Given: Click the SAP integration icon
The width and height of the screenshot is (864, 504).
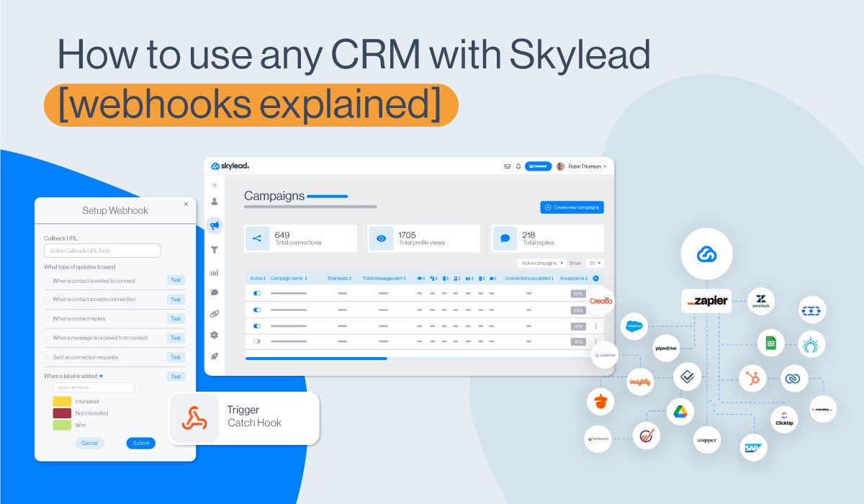Looking at the screenshot, I should click(753, 447).
